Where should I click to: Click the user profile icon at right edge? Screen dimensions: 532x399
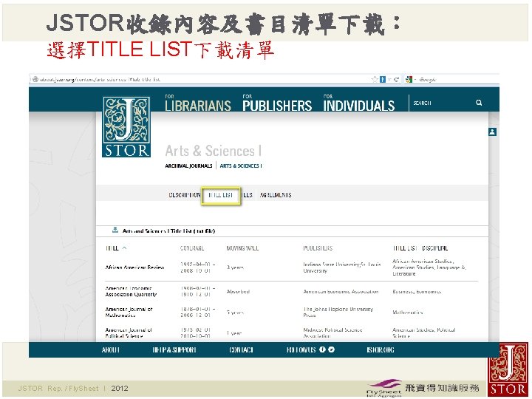coord(492,132)
